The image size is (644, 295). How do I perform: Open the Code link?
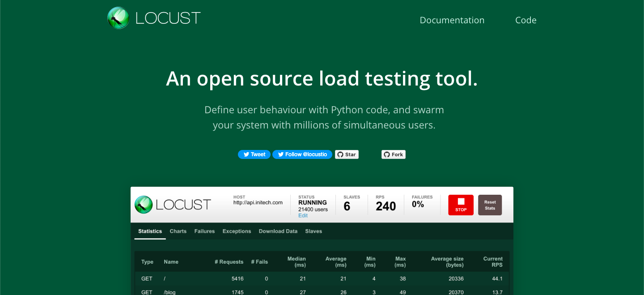[525, 20]
